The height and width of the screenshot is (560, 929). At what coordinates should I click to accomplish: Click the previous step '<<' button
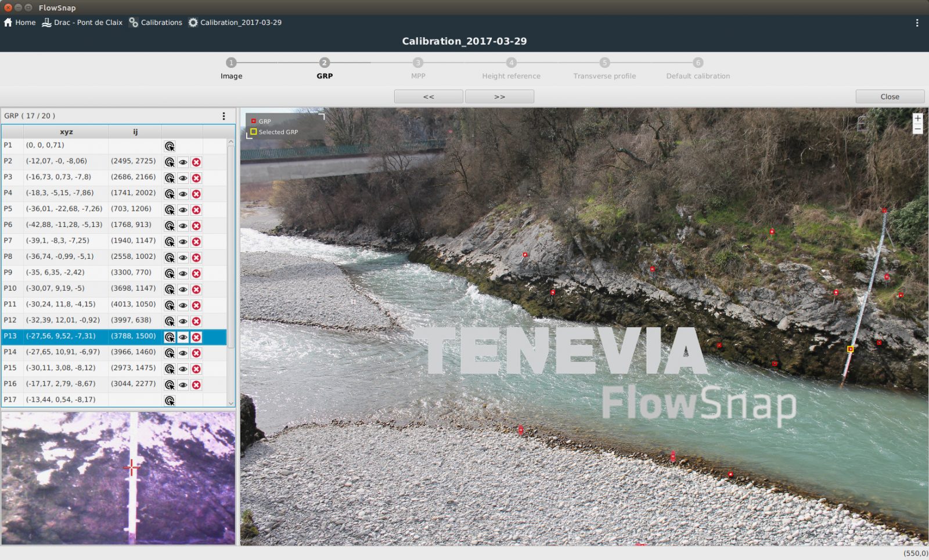pos(429,97)
